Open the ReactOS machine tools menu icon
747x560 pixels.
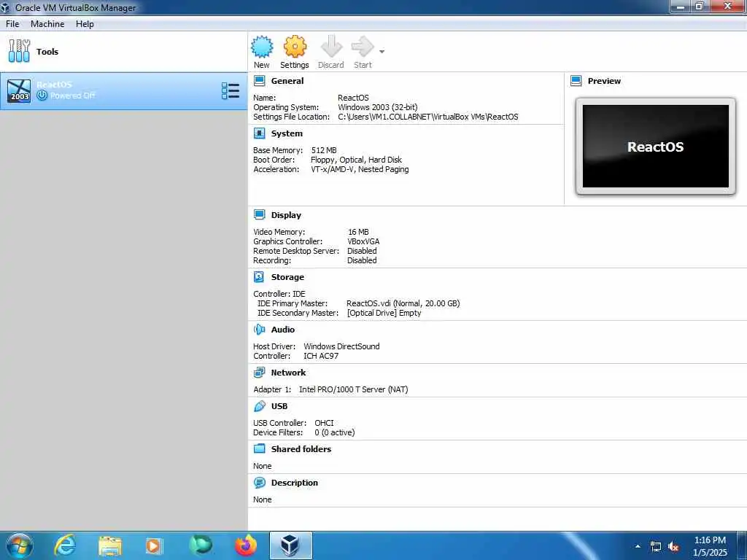231,90
